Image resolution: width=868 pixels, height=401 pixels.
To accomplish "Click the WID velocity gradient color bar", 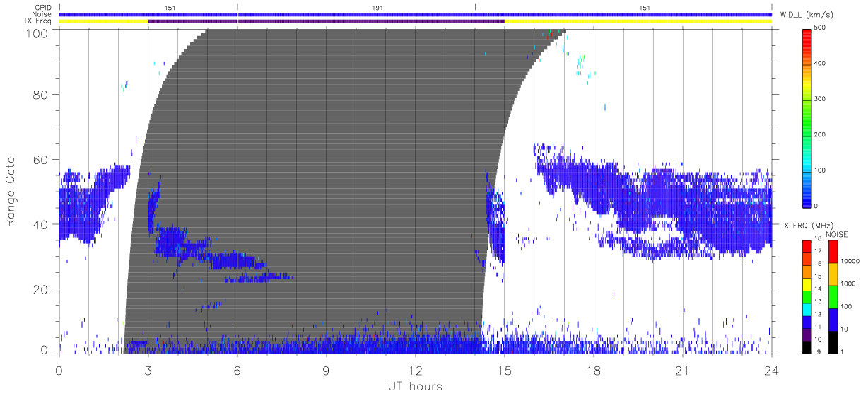I will click(x=807, y=117).
